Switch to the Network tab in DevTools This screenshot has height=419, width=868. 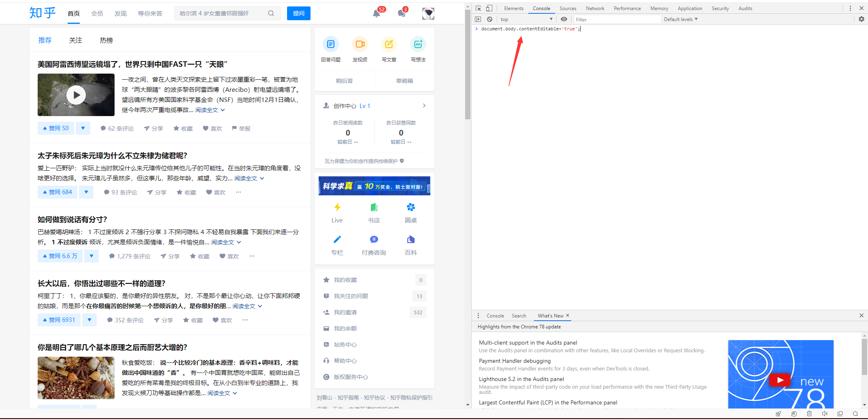595,8
